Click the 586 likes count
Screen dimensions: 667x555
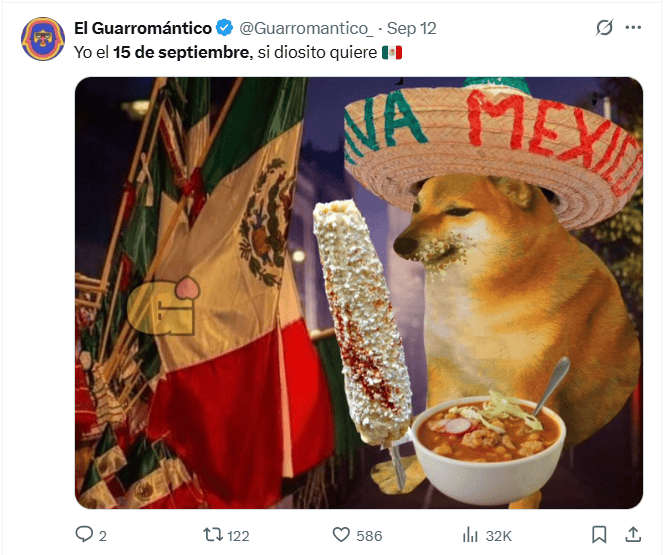pyautogui.click(x=369, y=536)
